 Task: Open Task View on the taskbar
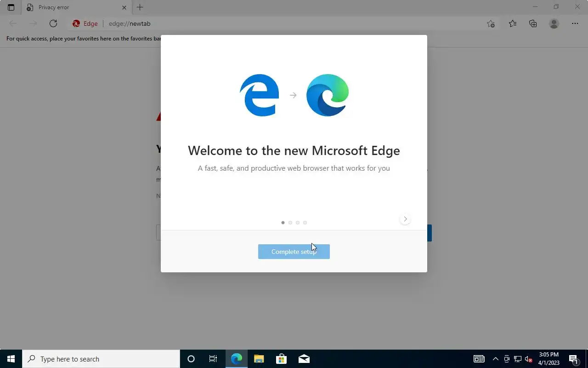[x=213, y=359]
